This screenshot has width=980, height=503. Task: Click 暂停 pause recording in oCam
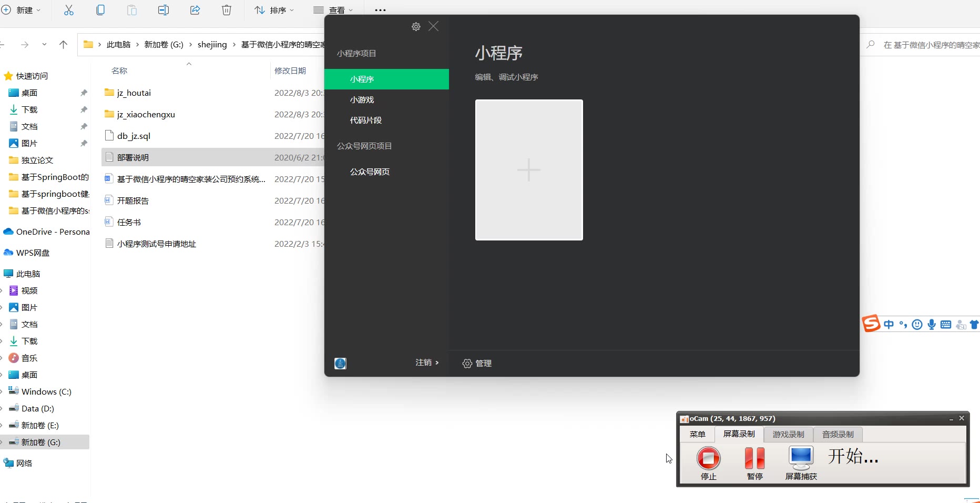(755, 463)
